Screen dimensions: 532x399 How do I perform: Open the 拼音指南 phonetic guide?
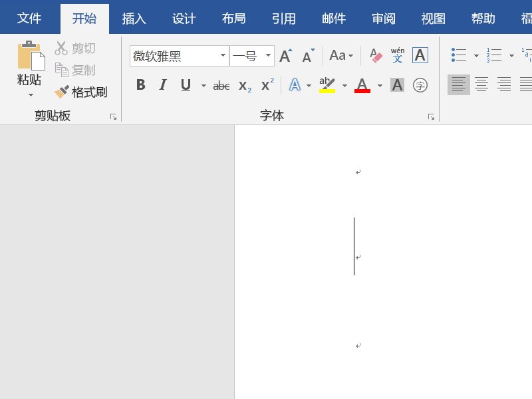coord(398,55)
